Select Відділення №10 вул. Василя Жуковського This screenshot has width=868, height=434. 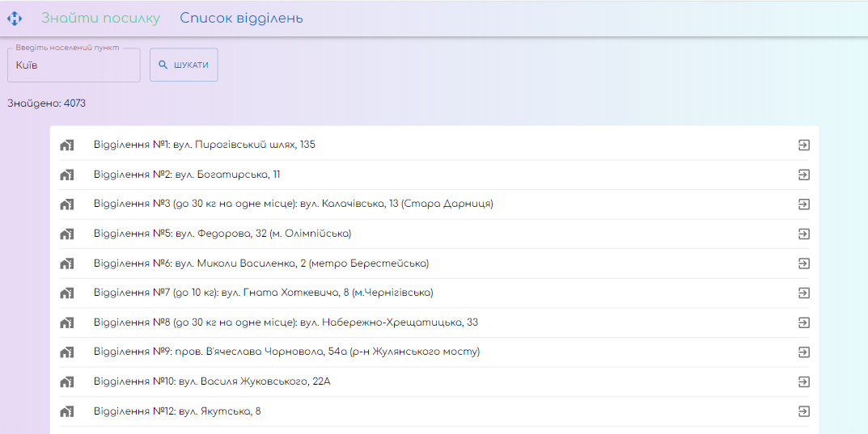click(x=212, y=381)
